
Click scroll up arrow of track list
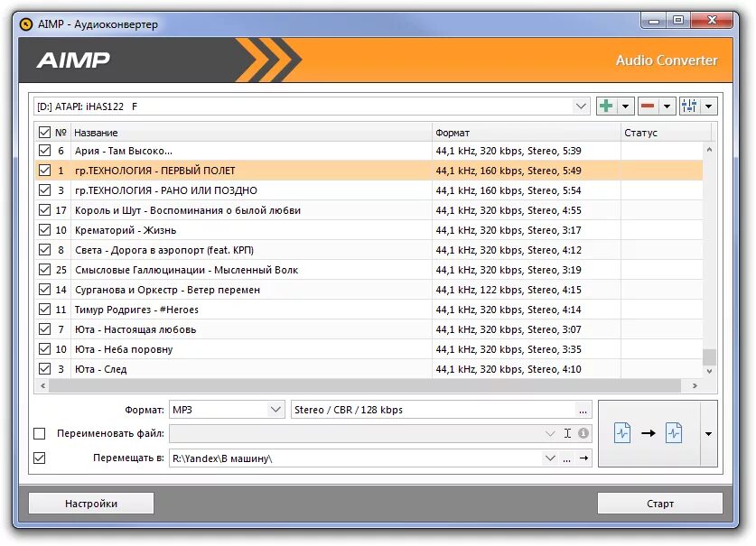[x=709, y=150]
